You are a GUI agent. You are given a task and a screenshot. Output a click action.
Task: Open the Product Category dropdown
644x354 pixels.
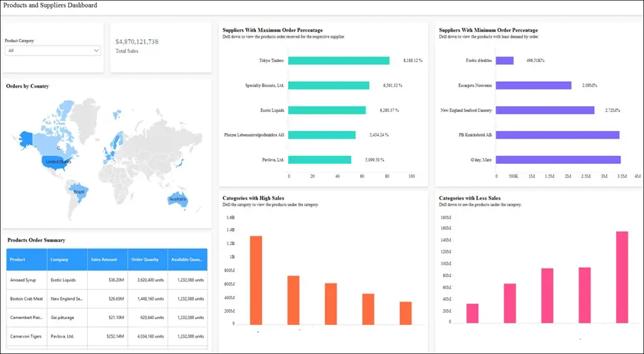pyautogui.click(x=53, y=51)
